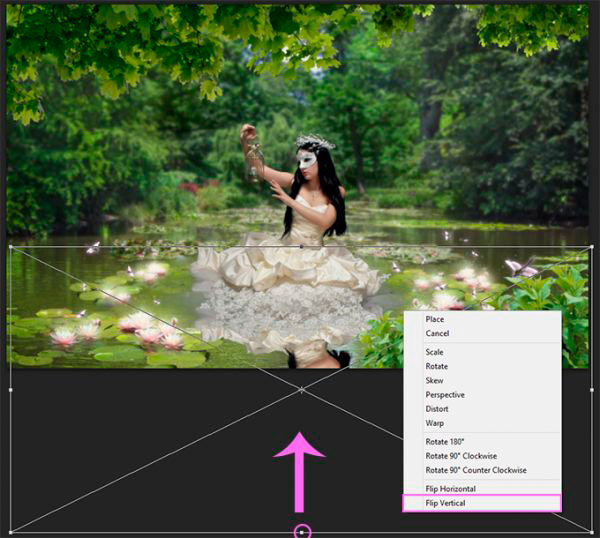Select the Skew transform option

482,380
